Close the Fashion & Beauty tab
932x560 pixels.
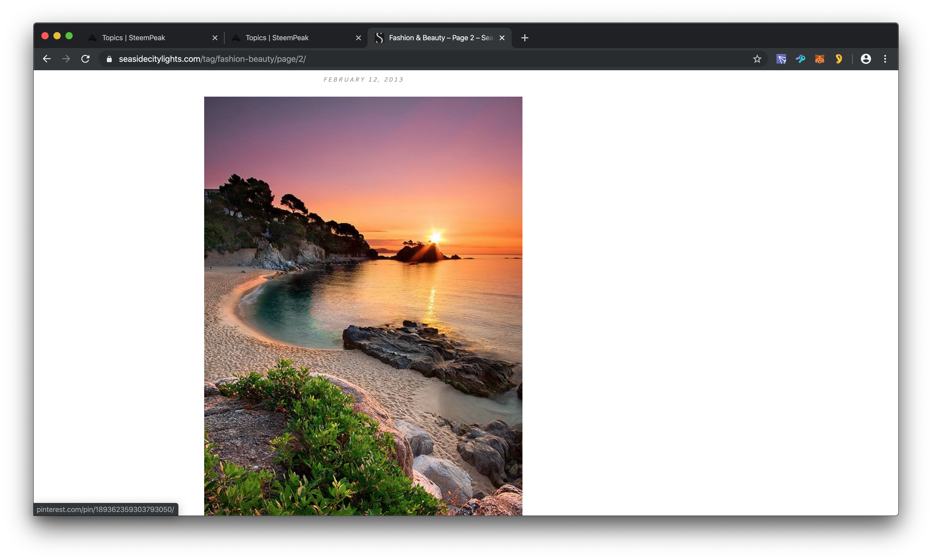(502, 38)
